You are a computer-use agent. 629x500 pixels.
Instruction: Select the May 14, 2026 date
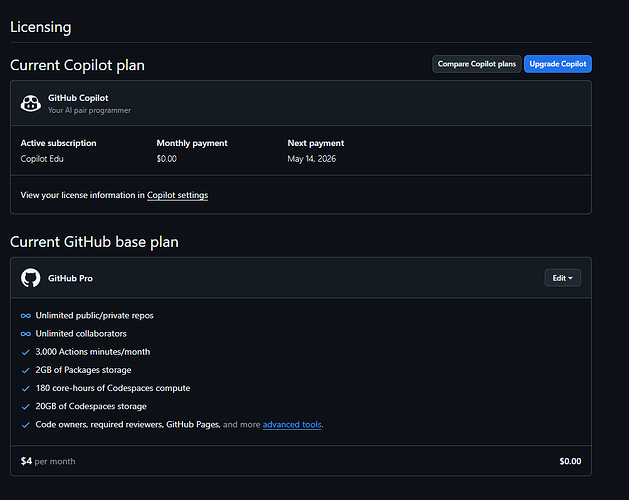click(312, 159)
